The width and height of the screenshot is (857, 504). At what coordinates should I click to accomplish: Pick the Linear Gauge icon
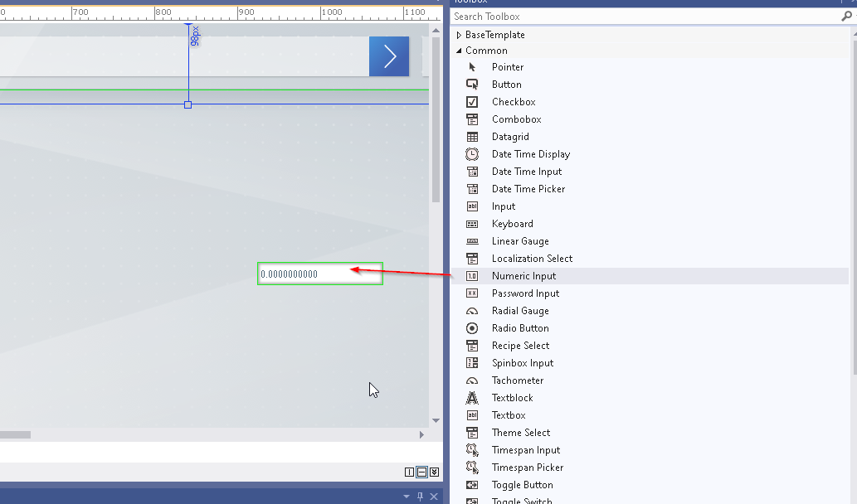coord(472,241)
